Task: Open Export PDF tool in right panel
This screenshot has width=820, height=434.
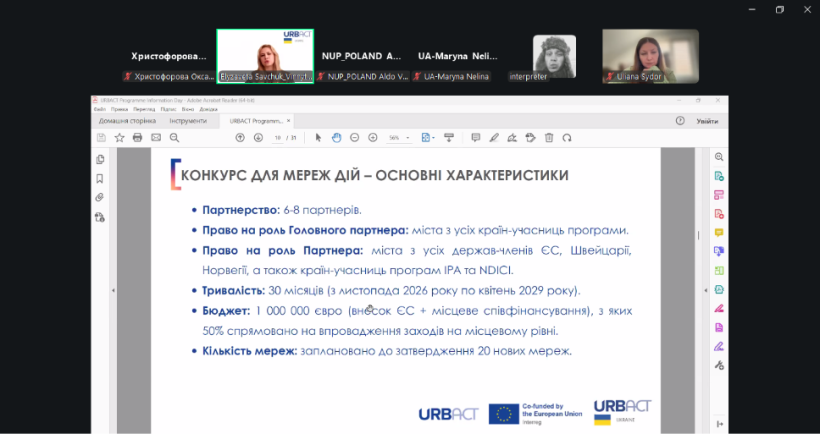Action: pos(719,176)
